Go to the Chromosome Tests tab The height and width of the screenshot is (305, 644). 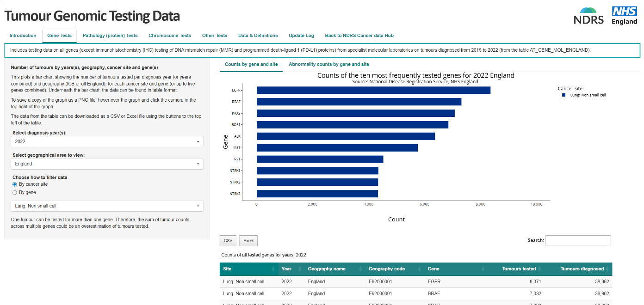pos(170,36)
